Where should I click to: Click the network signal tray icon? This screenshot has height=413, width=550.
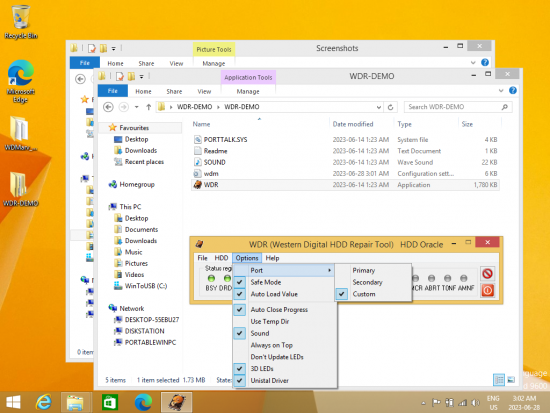(463, 403)
